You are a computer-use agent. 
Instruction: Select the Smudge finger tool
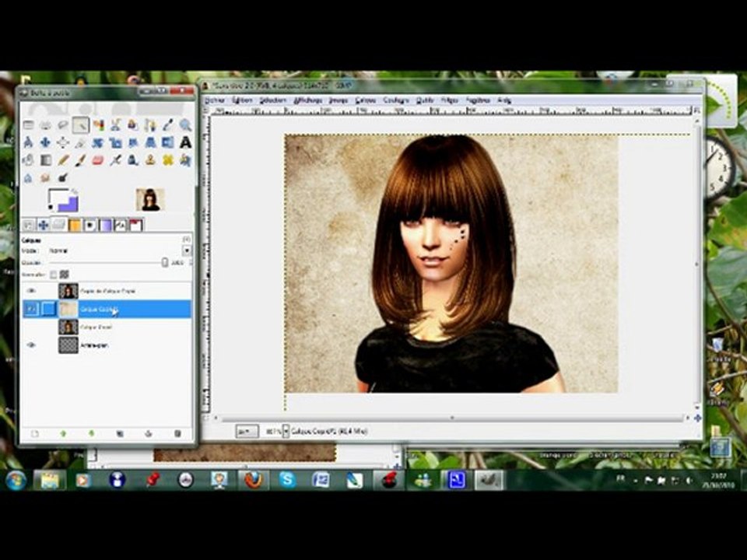[45, 177]
